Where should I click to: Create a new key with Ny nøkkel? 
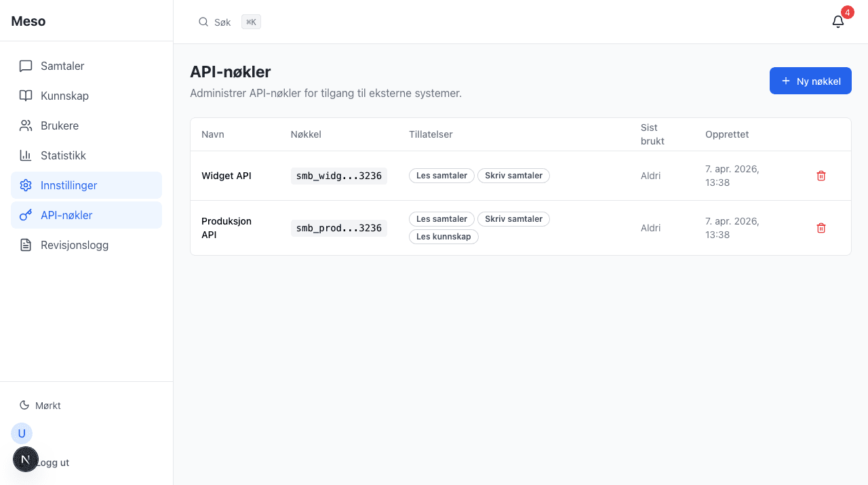810,81
